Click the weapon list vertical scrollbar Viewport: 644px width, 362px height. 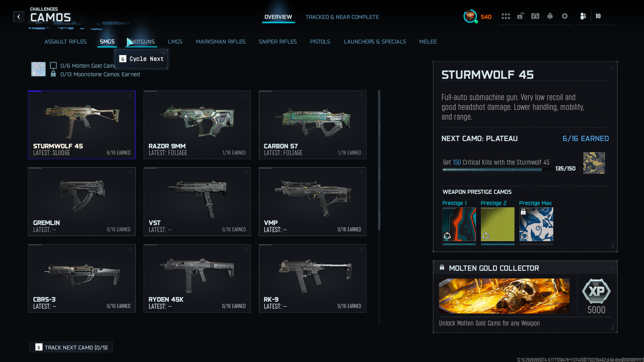tap(379, 160)
